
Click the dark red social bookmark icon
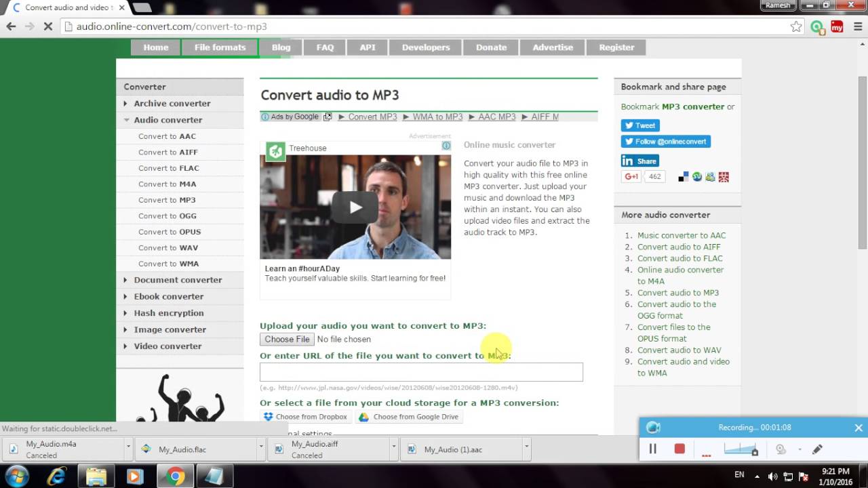point(724,177)
